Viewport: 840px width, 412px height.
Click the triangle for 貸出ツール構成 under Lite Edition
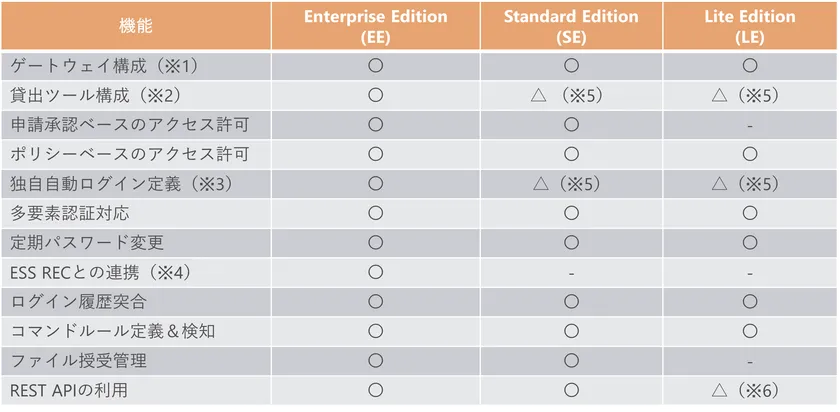coord(719,97)
